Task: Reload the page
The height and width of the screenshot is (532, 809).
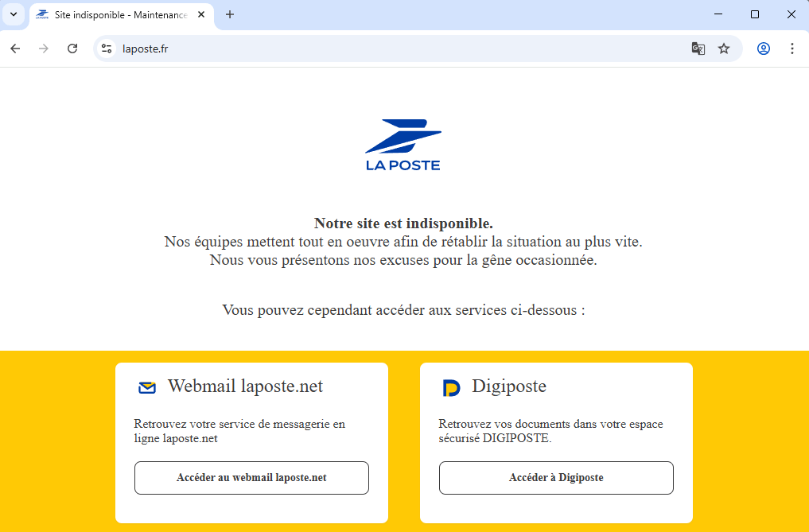Action: point(72,49)
